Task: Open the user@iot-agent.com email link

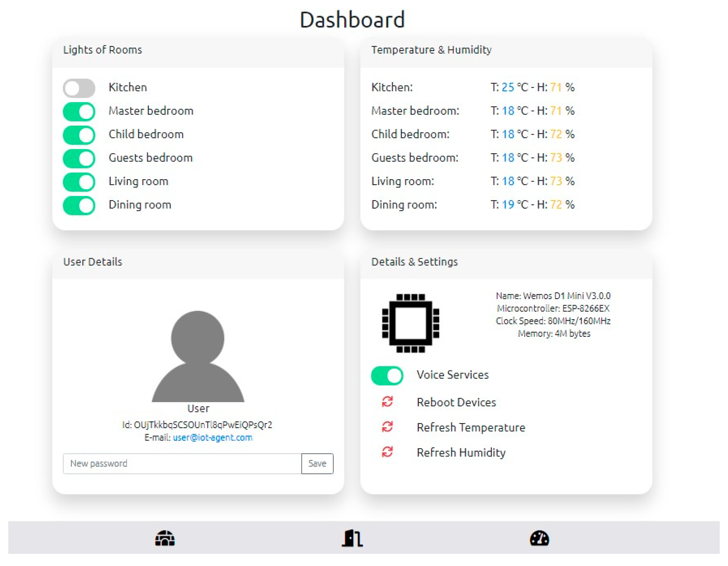Action: click(212, 437)
